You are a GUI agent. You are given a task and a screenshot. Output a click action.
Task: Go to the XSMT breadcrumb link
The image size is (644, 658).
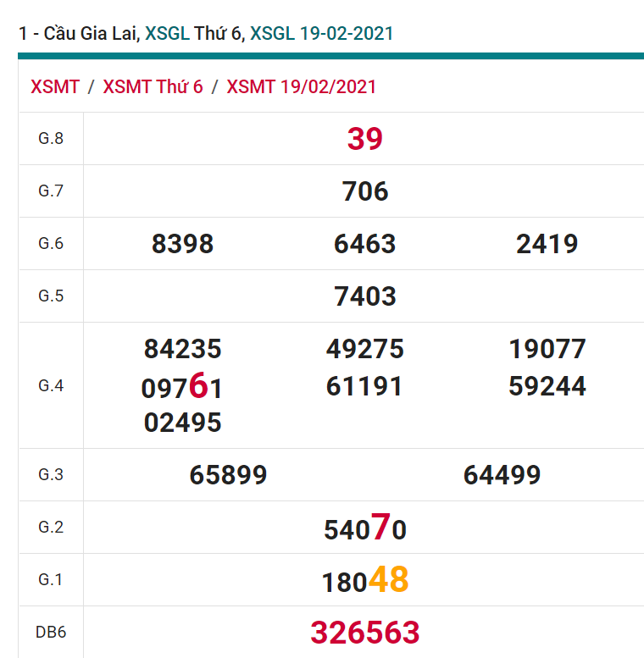click(55, 87)
